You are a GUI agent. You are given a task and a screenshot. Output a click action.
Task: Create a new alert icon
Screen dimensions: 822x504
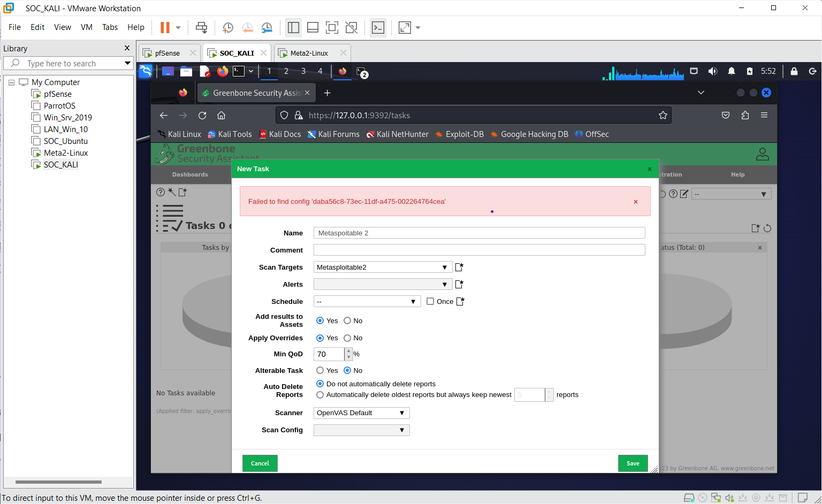tap(459, 284)
